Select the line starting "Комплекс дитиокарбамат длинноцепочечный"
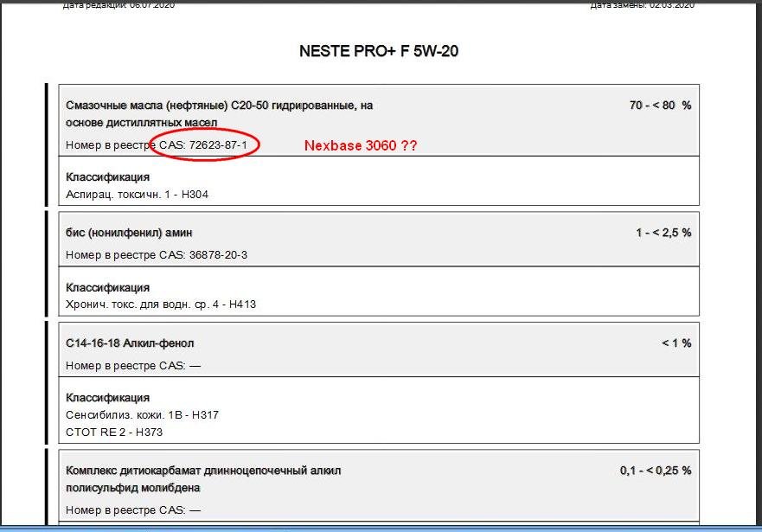This screenshot has width=762, height=532. pyautogui.click(x=203, y=471)
